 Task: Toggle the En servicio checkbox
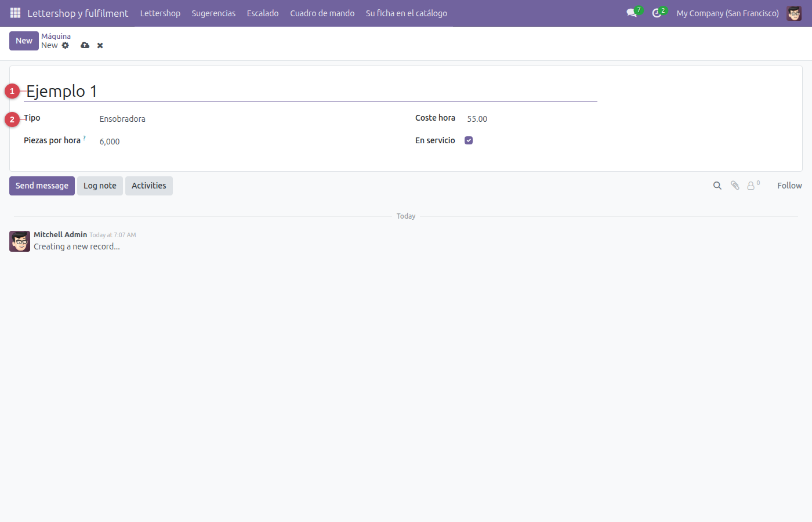tap(469, 140)
